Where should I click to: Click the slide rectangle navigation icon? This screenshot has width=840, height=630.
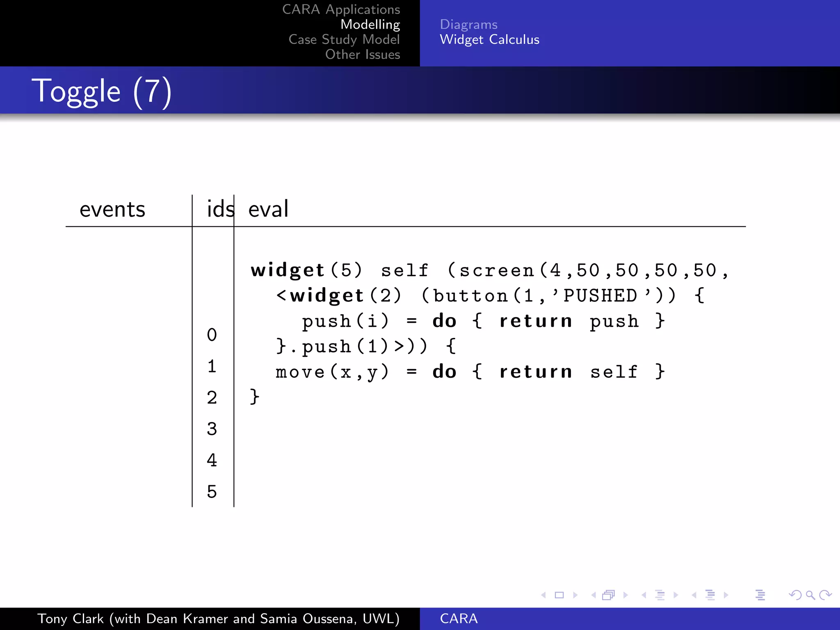click(x=559, y=595)
